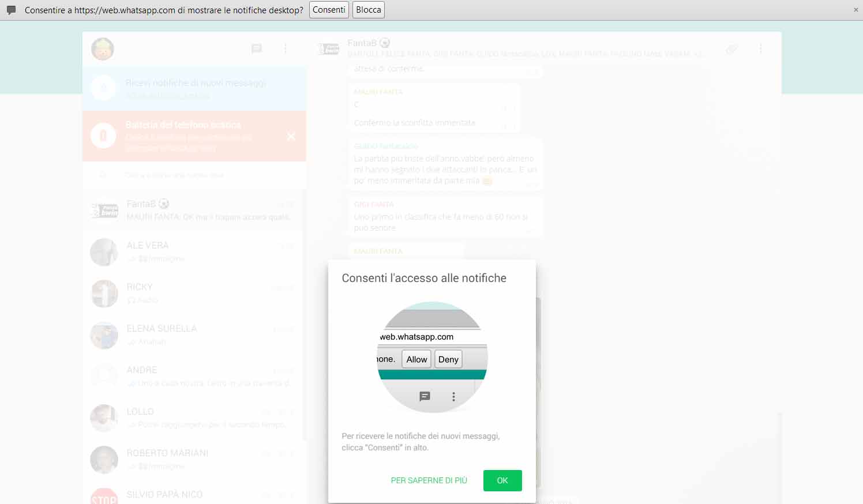
Task: Click the Consenti button in notification bar
Action: (x=329, y=10)
